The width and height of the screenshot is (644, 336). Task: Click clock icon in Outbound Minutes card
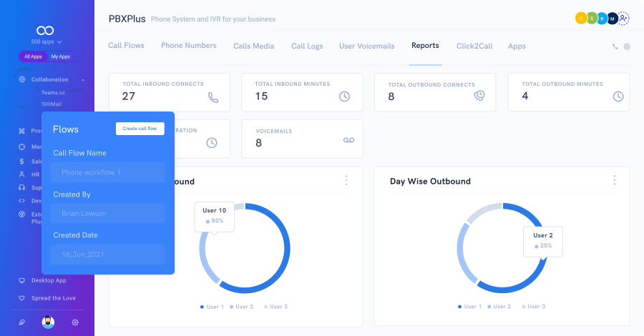pos(618,97)
